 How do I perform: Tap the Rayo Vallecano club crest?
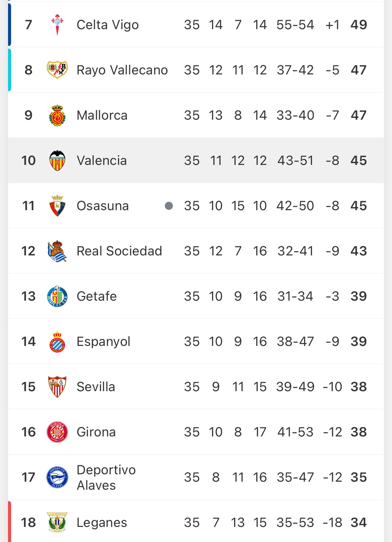(x=57, y=70)
